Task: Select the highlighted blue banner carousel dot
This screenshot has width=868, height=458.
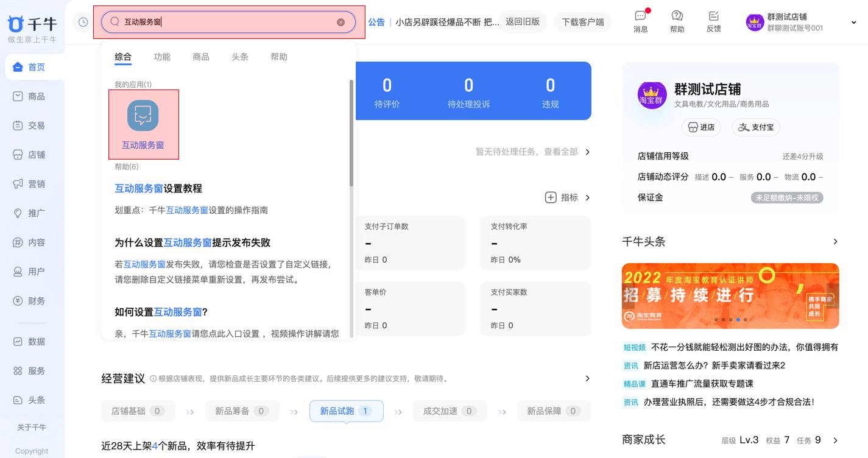Action: 738,320
